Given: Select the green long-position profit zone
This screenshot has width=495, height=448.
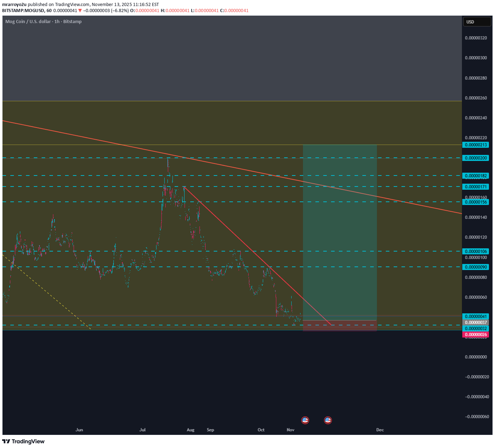Looking at the screenshot, I should click(x=340, y=233).
